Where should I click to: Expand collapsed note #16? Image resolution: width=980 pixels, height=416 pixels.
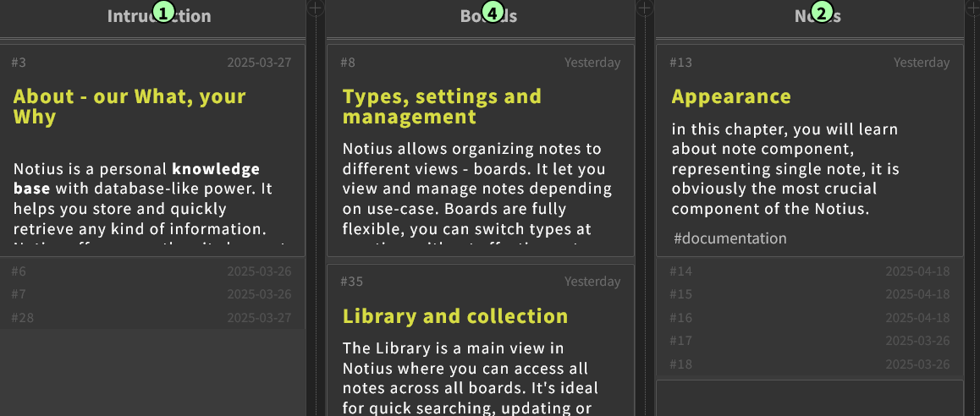coord(809,317)
